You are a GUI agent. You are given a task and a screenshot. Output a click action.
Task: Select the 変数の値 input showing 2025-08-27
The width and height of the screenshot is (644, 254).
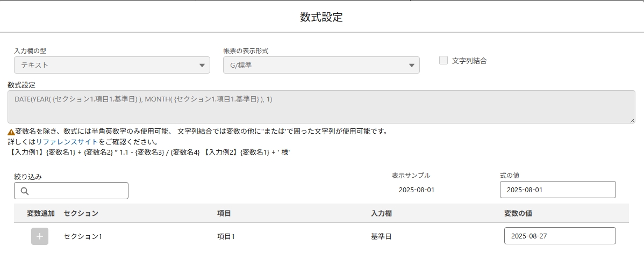click(560, 236)
